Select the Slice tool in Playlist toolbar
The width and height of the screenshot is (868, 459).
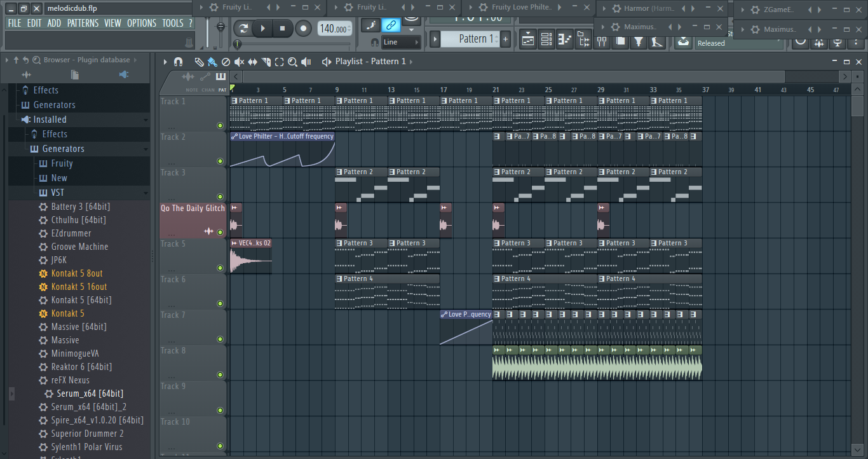[266, 62]
